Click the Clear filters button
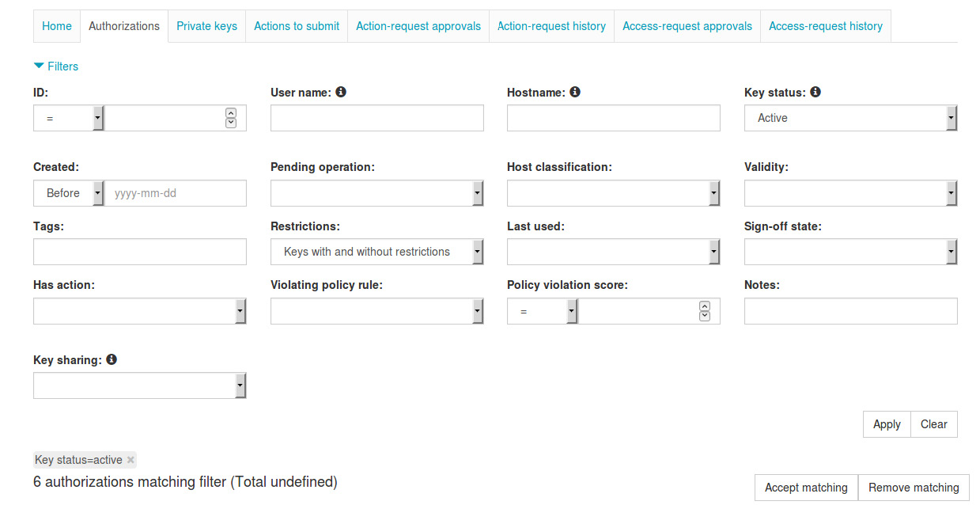The height and width of the screenshot is (505, 980). 934,424
